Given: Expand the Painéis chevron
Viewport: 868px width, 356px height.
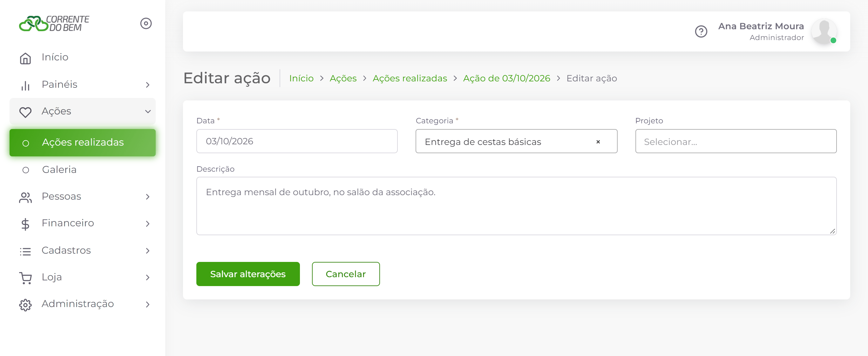Looking at the screenshot, I should tap(148, 85).
